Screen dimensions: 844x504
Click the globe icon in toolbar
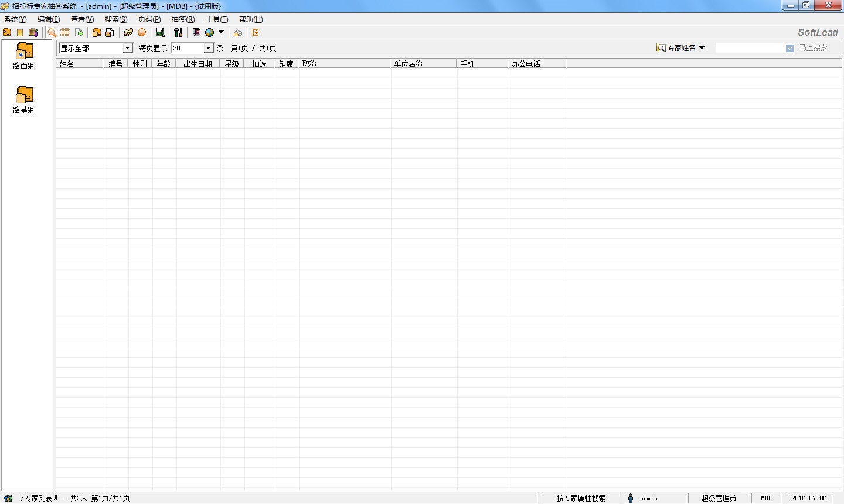click(209, 33)
